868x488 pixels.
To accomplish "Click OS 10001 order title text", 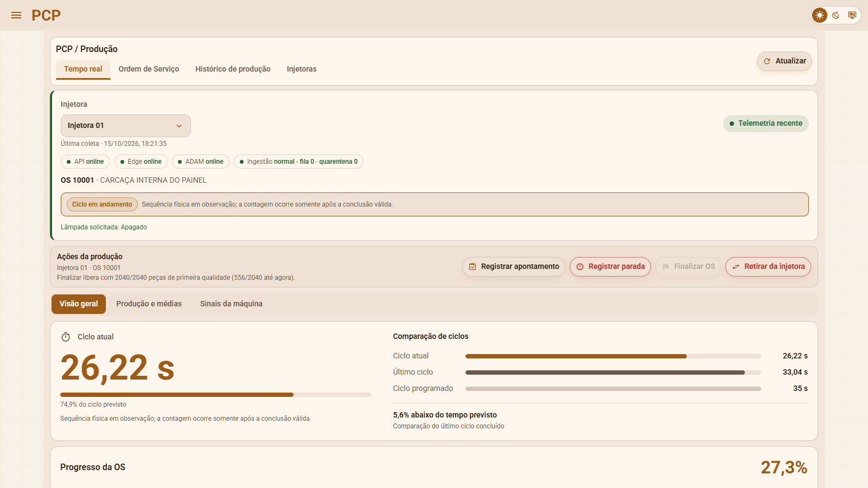I will (77, 181).
